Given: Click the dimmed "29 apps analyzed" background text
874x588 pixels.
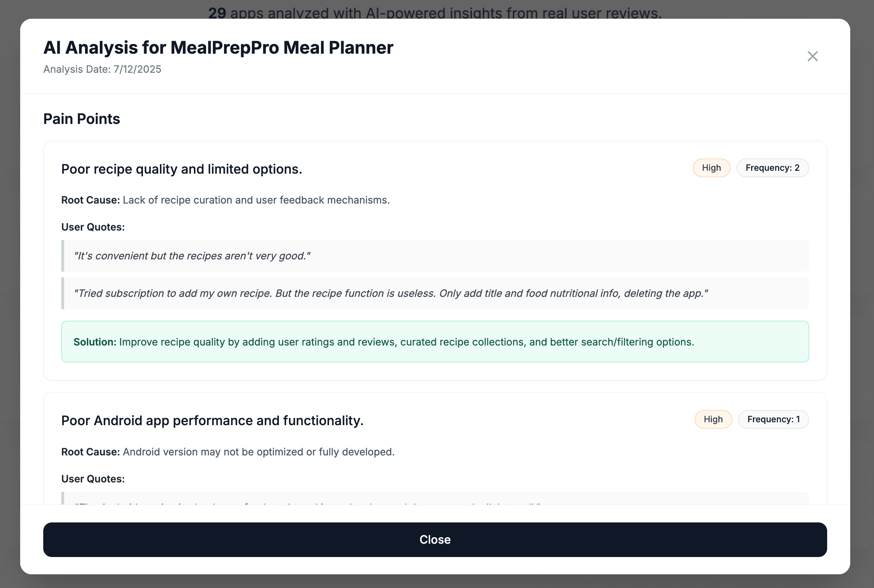Looking at the screenshot, I should tap(434, 12).
